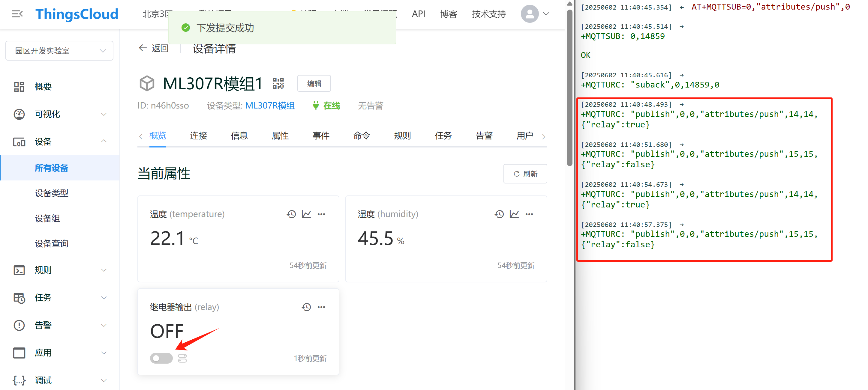Image resolution: width=868 pixels, height=390 pixels.
Task: Expand the 应用 sidebar chevron
Action: click(x=104, y=353)
